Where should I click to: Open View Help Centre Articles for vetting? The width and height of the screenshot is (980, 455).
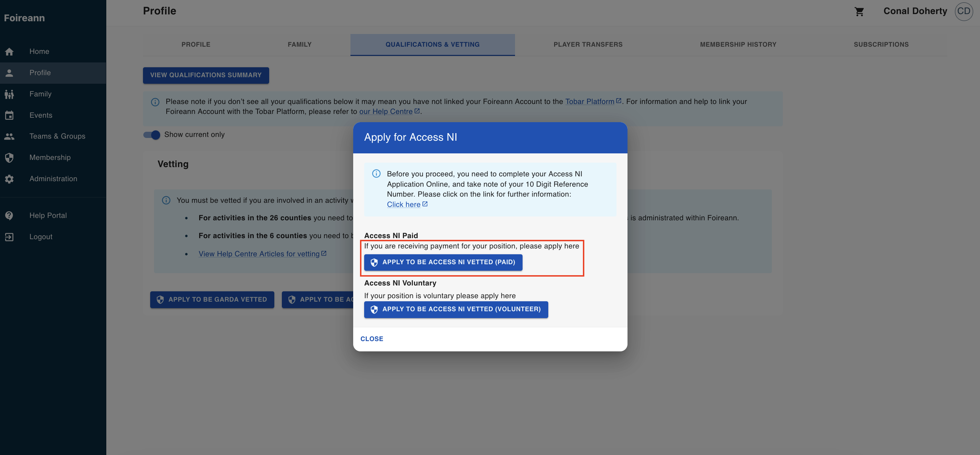pyautogui.click(x=259, y=254)
